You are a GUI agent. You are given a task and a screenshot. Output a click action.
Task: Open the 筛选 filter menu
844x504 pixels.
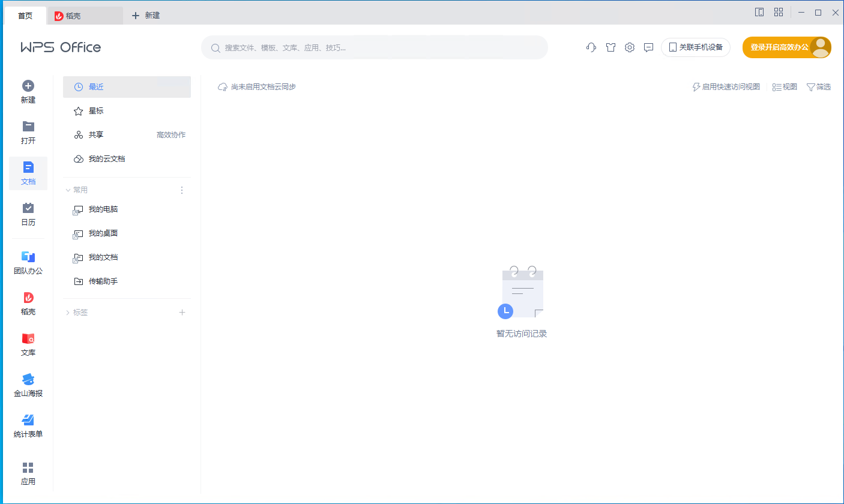tap(819, 87)
